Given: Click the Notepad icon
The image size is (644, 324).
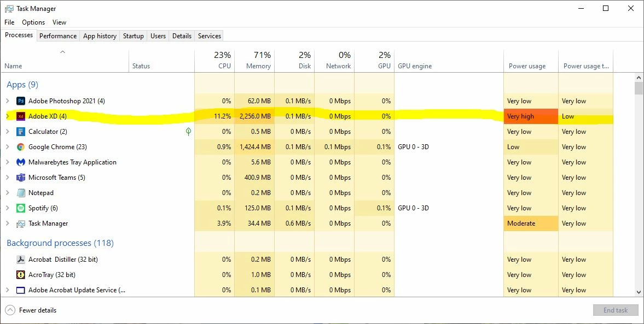Looking at the screenshot, I should (x=21, y=193).
